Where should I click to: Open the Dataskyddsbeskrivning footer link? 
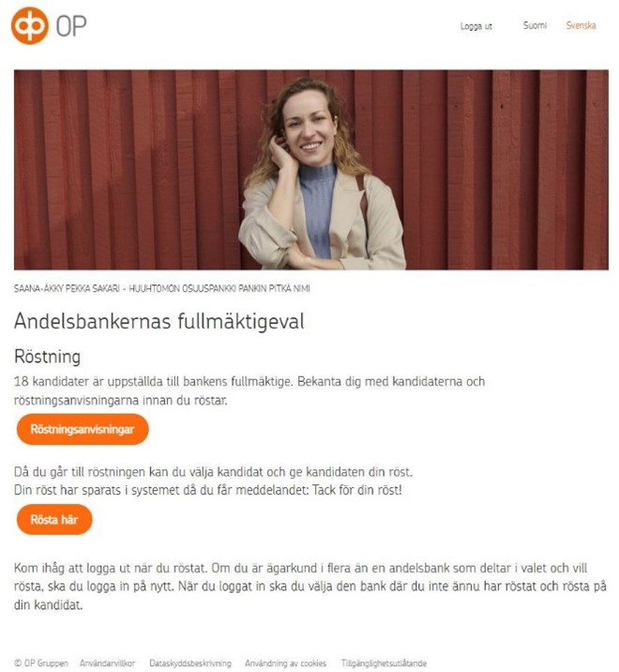pos(190,663)
